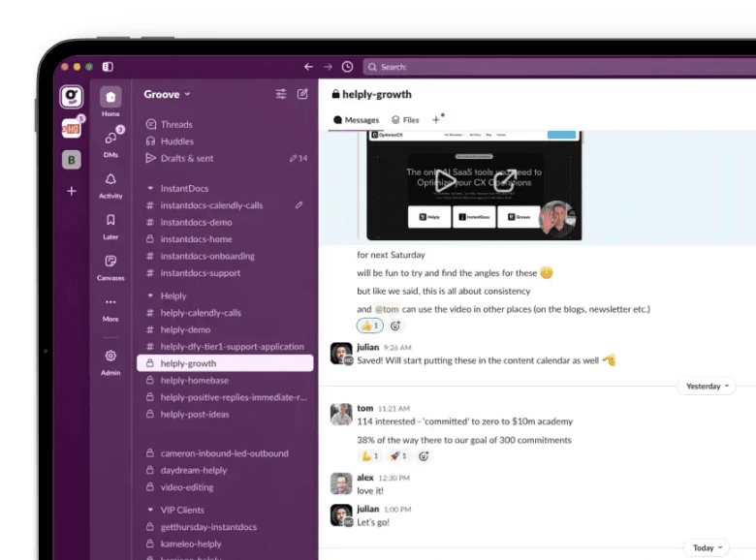Toggle the flexed arm reaction on tom's message

point(370,456)
